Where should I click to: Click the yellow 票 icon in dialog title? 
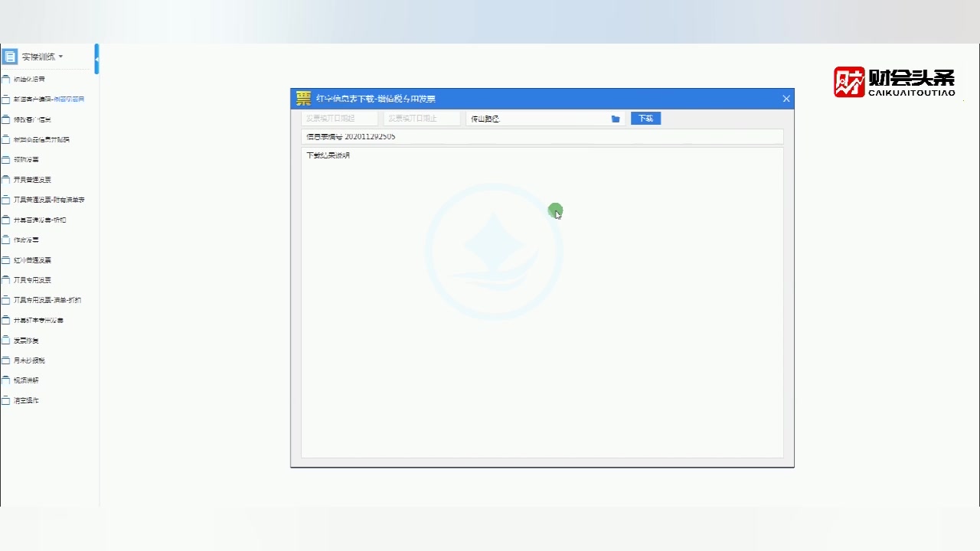pos(304,98)
